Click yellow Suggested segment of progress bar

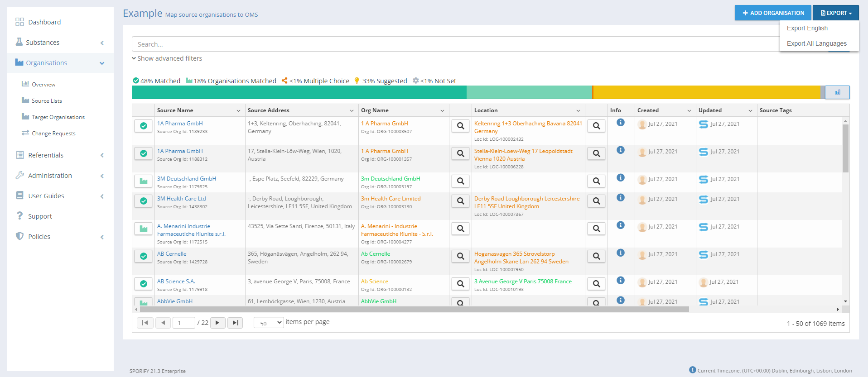coord(707,92)
